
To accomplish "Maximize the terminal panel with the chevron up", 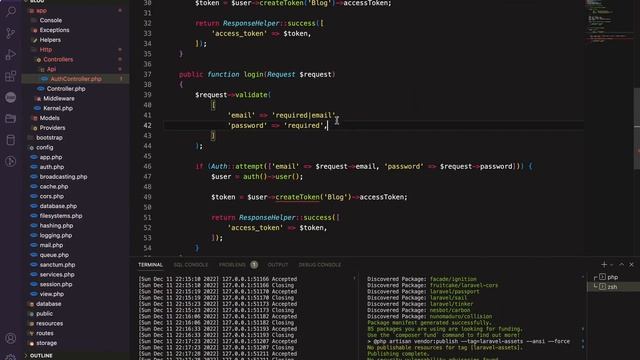I will coord(622,264).
